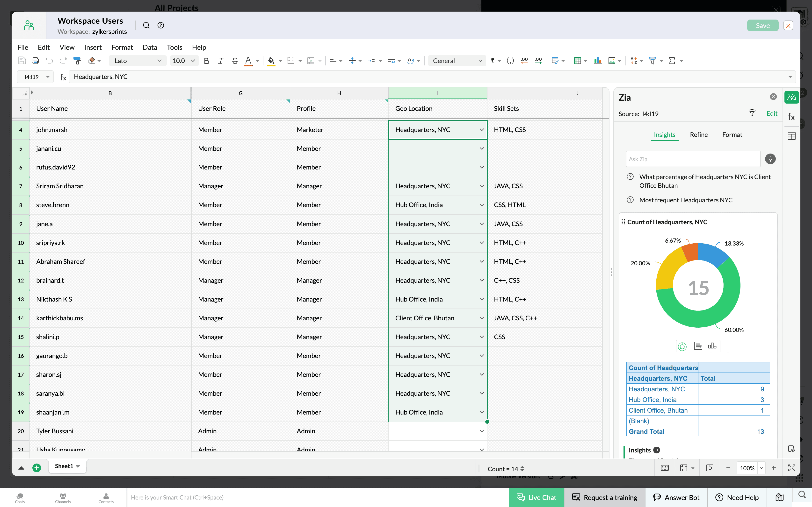Switch to the Refine tab in Zia
The width and height of the screenshot is (812, 507).
(699, 135)
